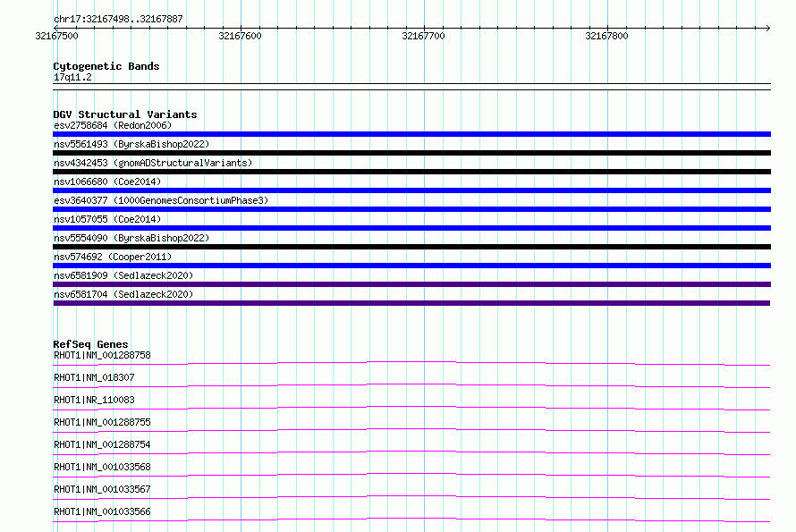Click the blue bar for esv2758684
This screenshot has width=796, height=532.
411,134
